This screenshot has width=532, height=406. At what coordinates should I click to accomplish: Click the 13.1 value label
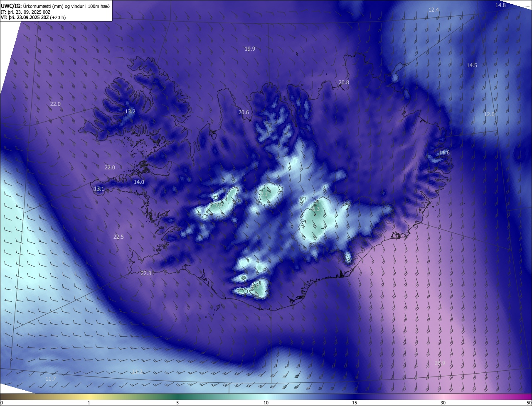(x=99, y=189)
